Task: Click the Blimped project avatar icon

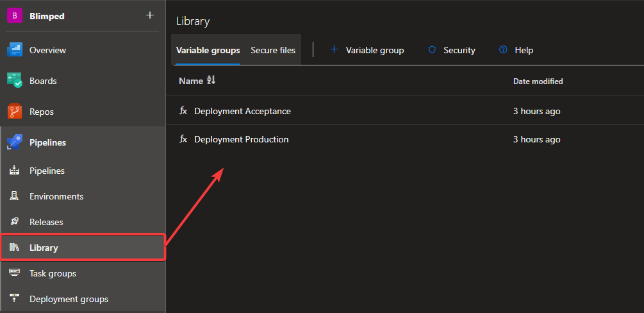Action: pos(14,16)
